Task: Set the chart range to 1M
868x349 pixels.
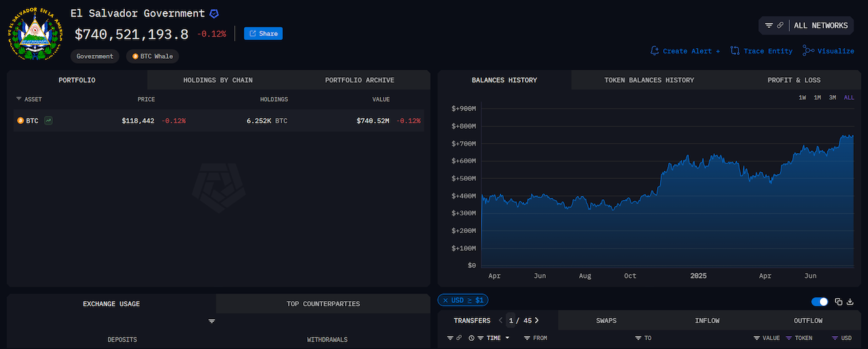Action: [x=817, y=98]
